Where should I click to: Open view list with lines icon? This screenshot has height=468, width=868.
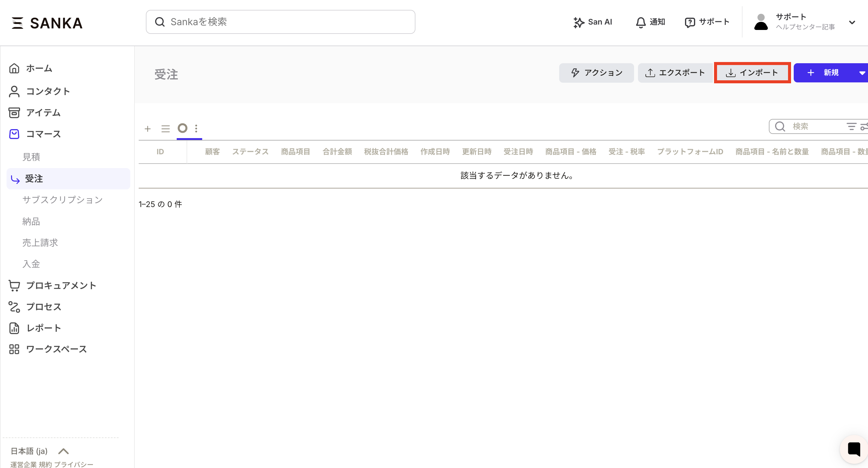coord(165,129)
